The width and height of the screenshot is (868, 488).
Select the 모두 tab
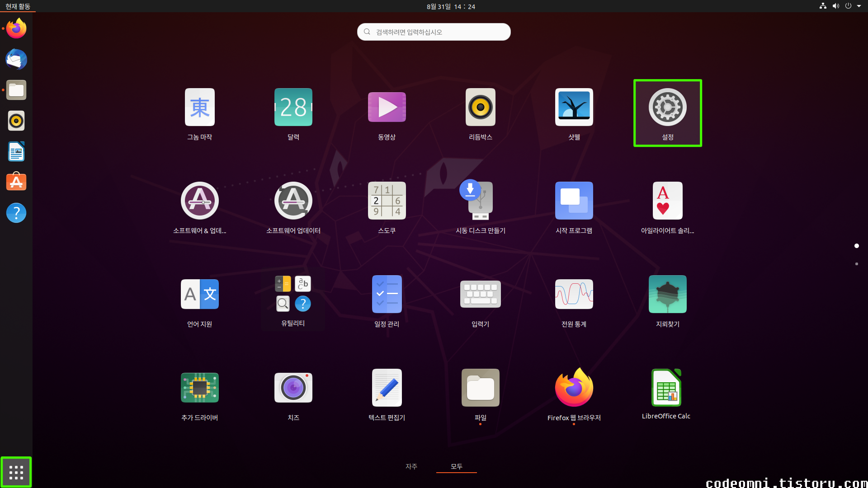pos(456,466)
